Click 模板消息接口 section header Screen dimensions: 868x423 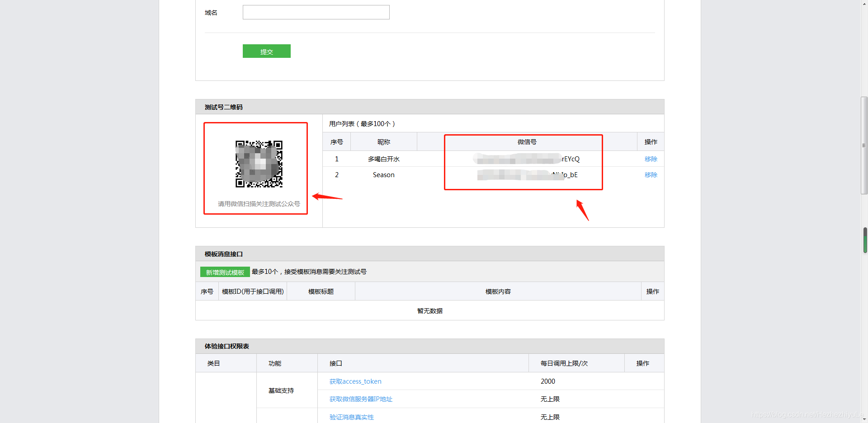(429, 254)
